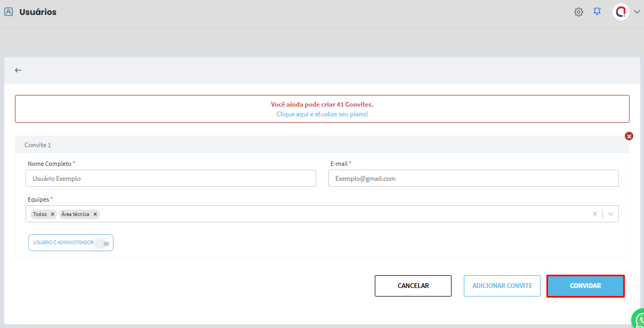
Task: Follow the 'Clique aqui e atualize seu plano' link
Action: pos(322,114)
